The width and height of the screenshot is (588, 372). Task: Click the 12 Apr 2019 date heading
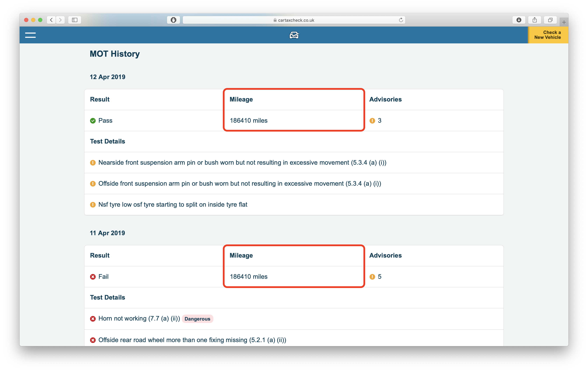107,77
